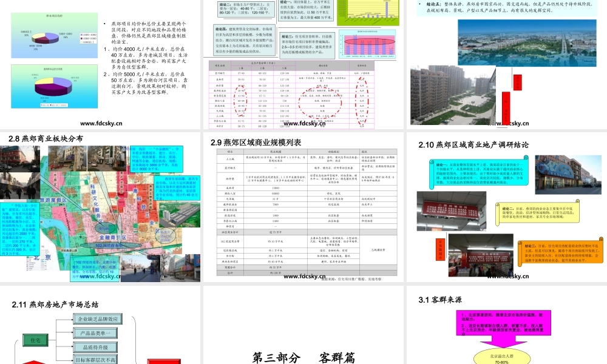Click the '目标客群层次不高' box

click(95, 360)
